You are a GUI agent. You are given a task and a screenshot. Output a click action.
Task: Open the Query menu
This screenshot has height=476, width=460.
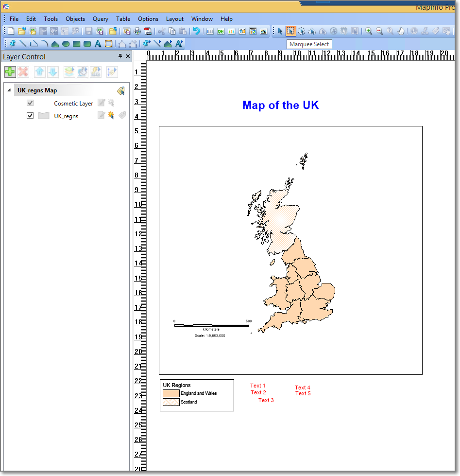pos(101,19)
